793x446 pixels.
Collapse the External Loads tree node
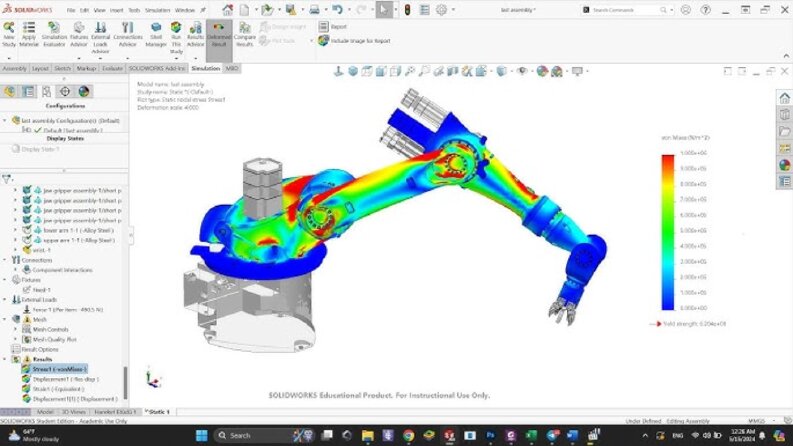tap(5, 299)
